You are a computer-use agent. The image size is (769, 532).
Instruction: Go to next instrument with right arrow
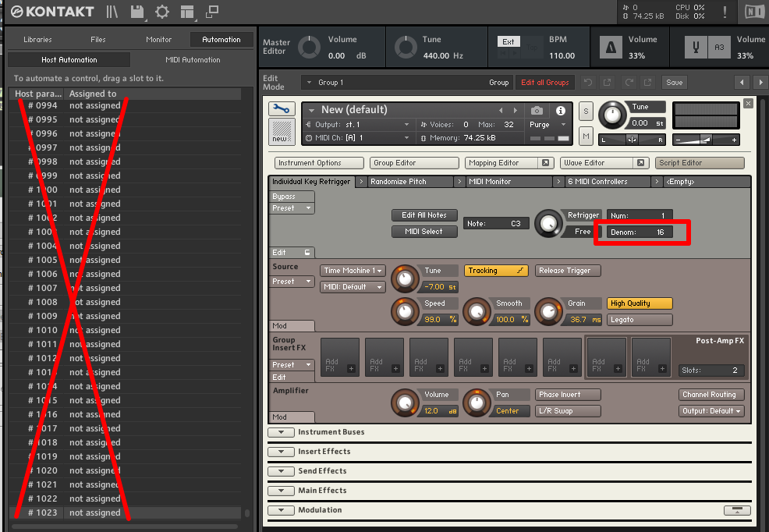760,83
